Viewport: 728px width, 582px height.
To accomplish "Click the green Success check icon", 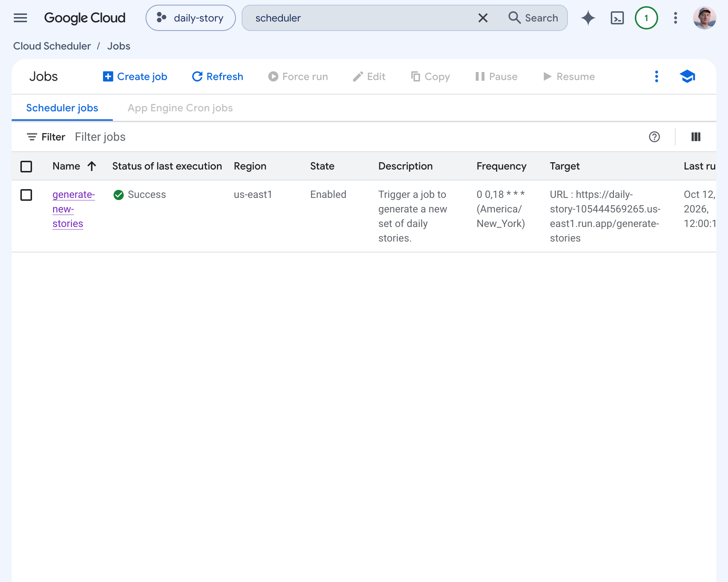I will click(119, 195).
